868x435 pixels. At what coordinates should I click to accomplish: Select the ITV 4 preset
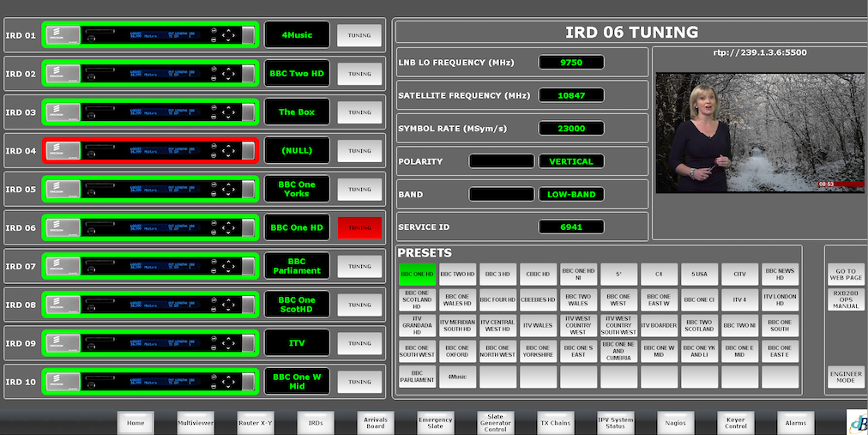tap(739, 299)
